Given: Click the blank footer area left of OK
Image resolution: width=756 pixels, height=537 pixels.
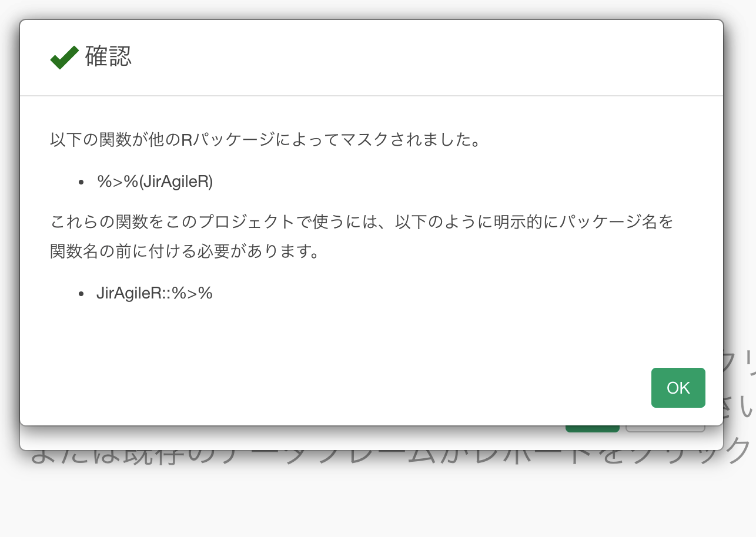Looking at the screenshot, I should pos(353,388).
